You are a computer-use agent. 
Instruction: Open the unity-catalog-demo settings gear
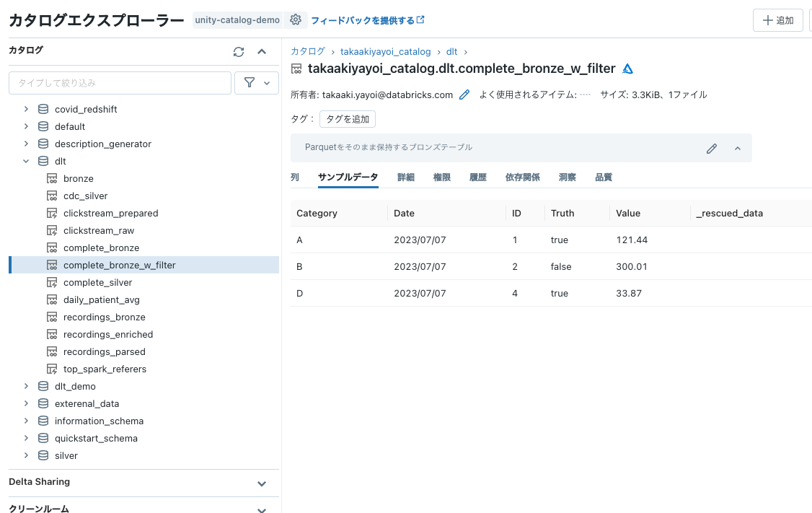pos(296,19)
